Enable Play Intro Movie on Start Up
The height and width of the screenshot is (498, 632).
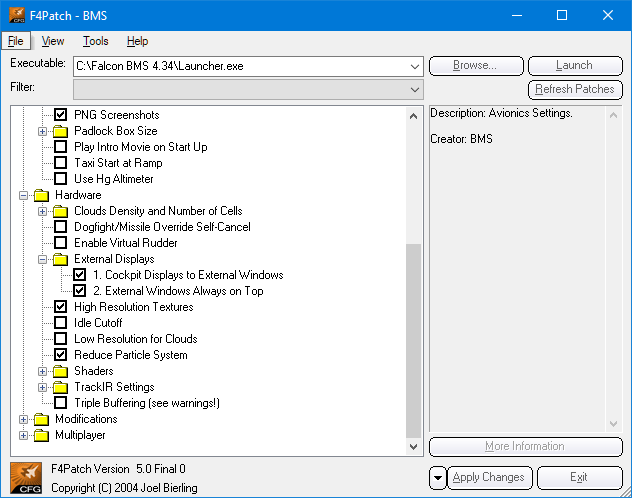60,147
